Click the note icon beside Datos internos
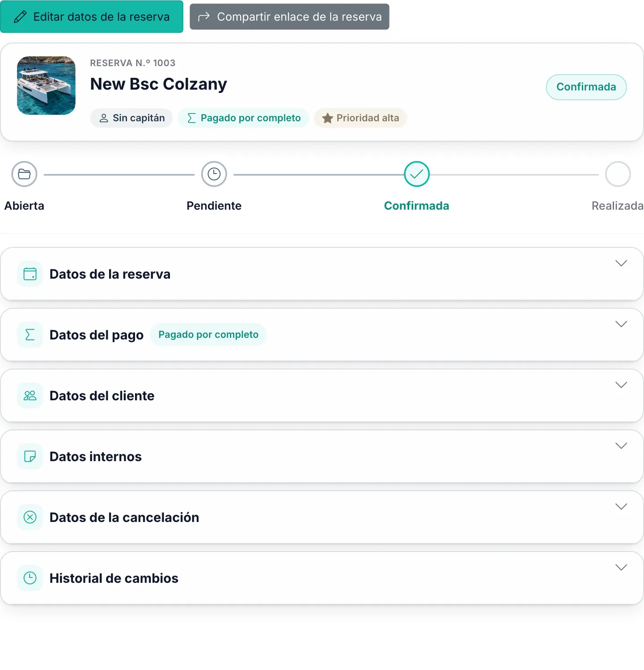This screenshot has height=670, width=644. [30, 456]
